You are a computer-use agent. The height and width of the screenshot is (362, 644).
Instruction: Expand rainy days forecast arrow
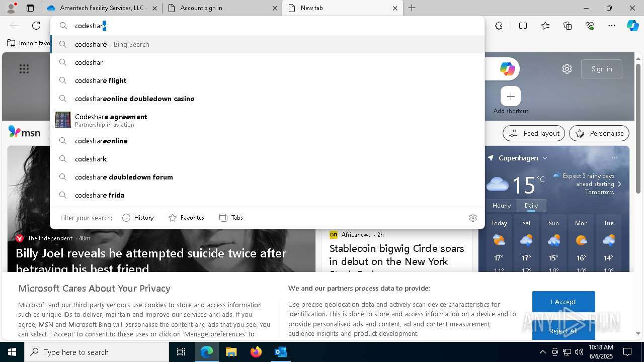(619, 184)
